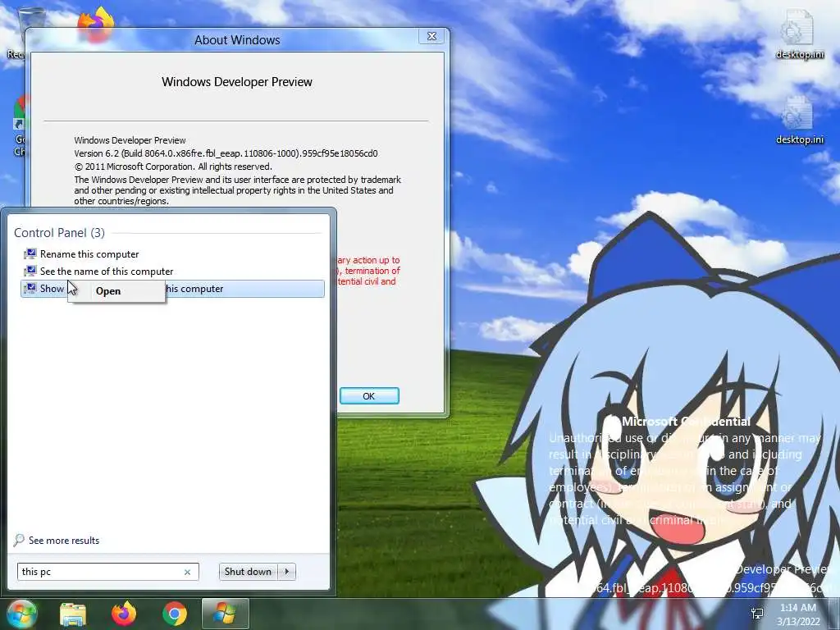
Task: Click the Shut down button
Action: 248,572
